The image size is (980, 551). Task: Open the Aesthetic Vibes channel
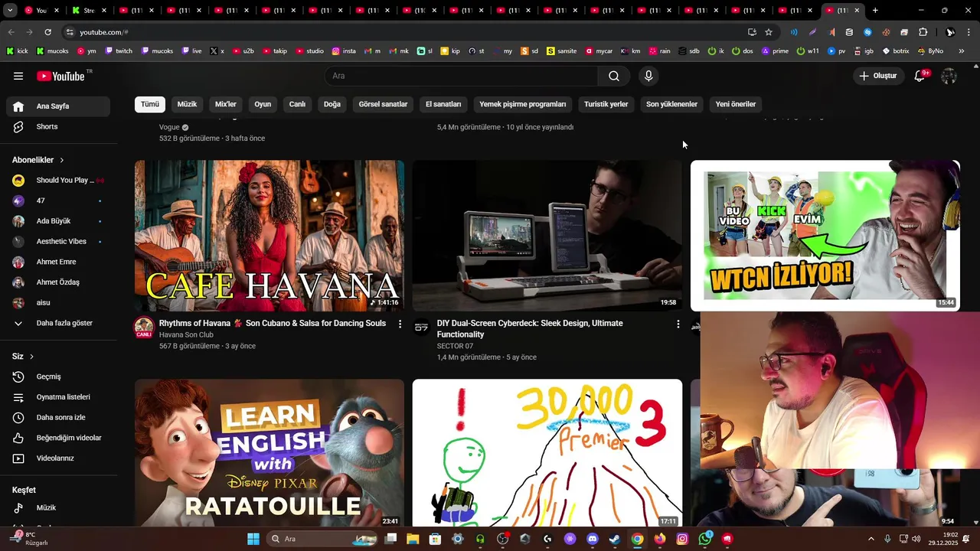click(x=58, y=242)
